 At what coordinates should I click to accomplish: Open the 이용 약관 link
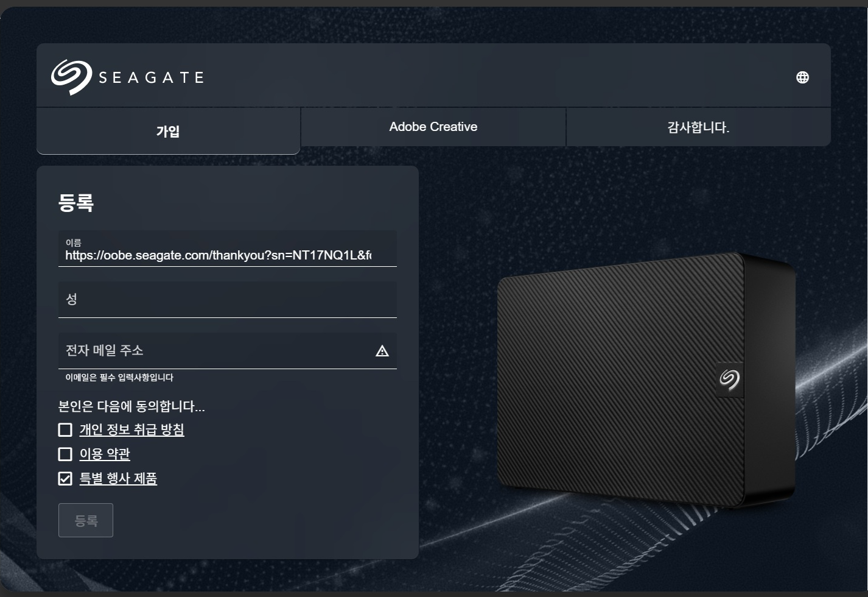[x=105, y=454]
